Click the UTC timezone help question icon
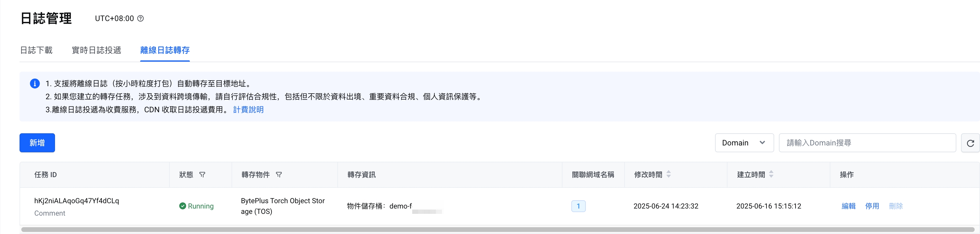 pos(140,18)
